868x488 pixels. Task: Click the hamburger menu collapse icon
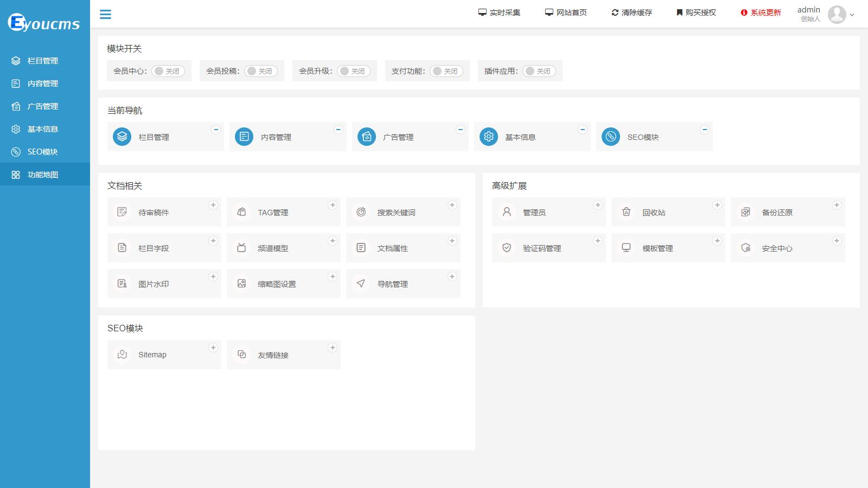tap(105, 15)
